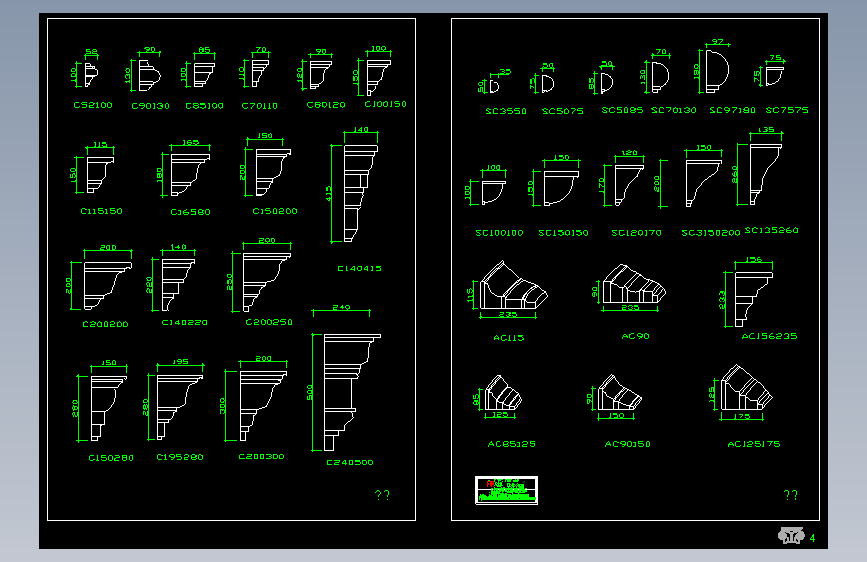Click the cornice profile drawing above C240500
The height and width of the screenshot is (562, 867).
352,392
